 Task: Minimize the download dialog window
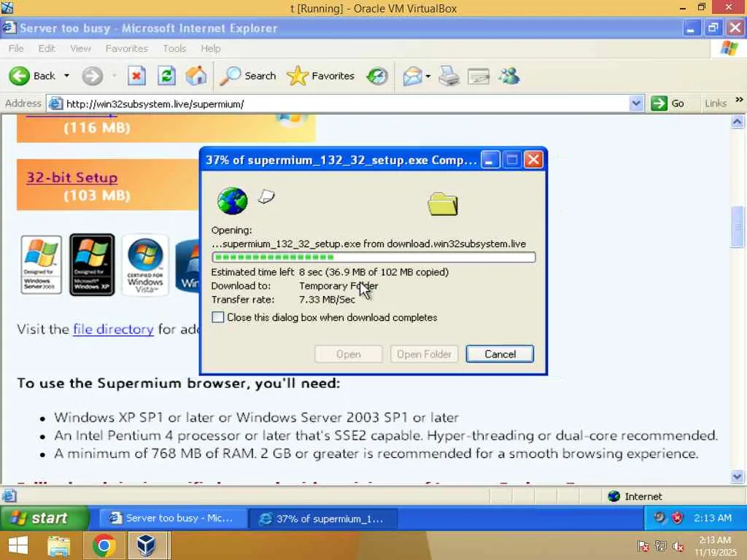490,160
